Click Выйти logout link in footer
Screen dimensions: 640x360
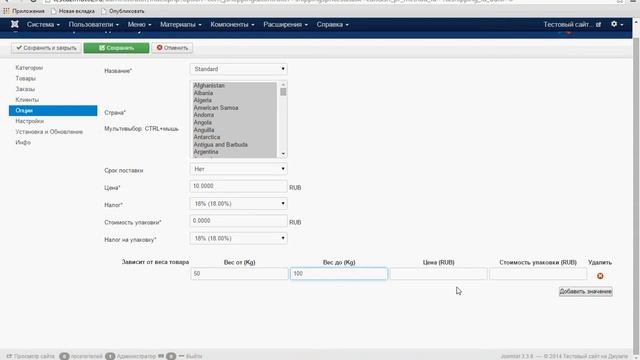click(x=191, y=356)
